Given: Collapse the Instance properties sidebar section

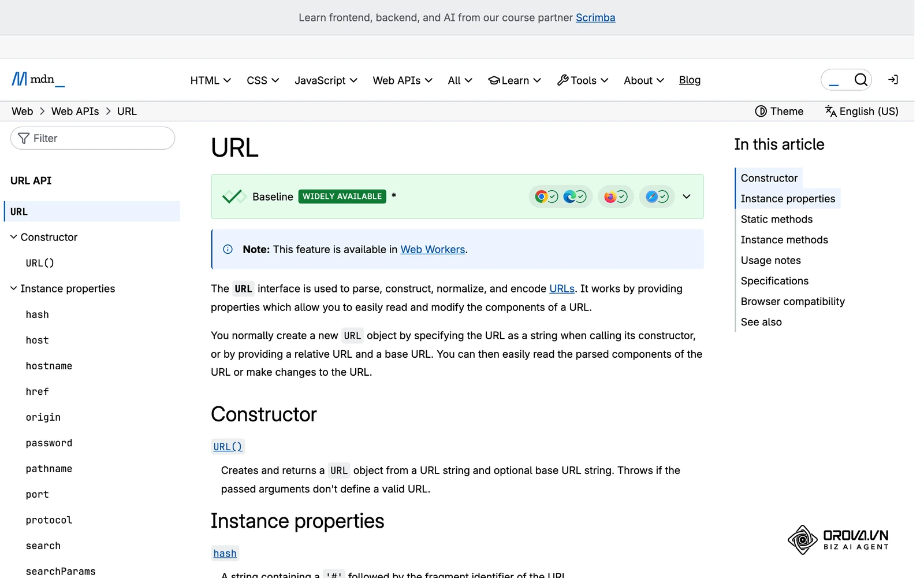Looking at the screenshot, I should pos(13,288).
